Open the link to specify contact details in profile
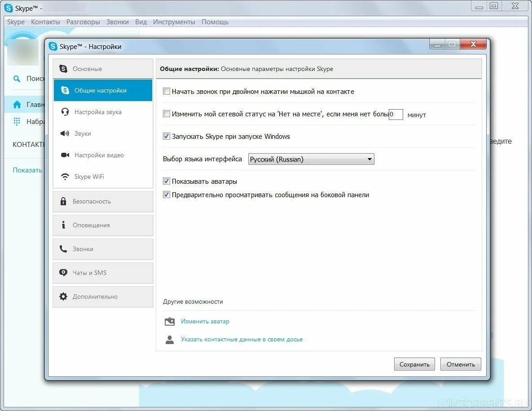Screen dimensions: 532x411 click(242, 339)
